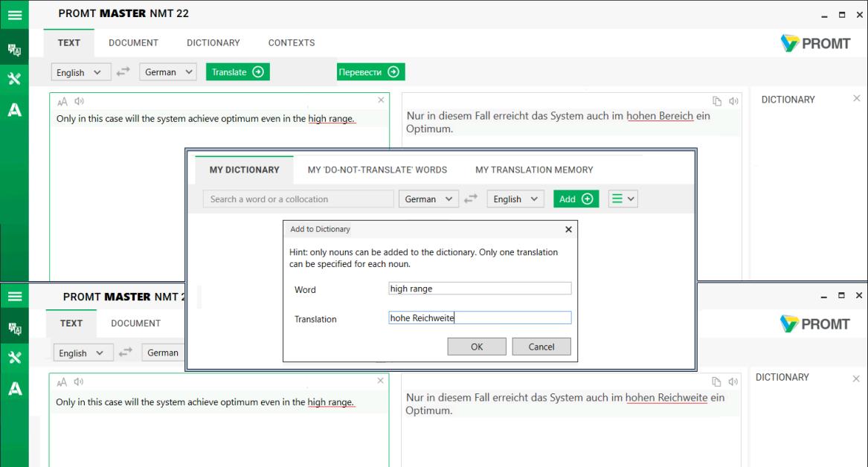This screenshot has width=868, height=467.
Task: Open tools icon in bottom window sidebar
Action: [x=14, y=358]
